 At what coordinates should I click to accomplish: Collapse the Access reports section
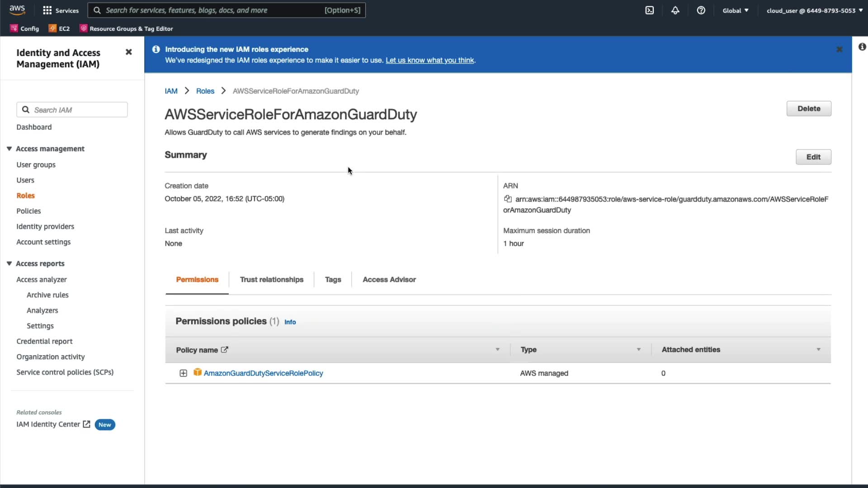[9, 263]
